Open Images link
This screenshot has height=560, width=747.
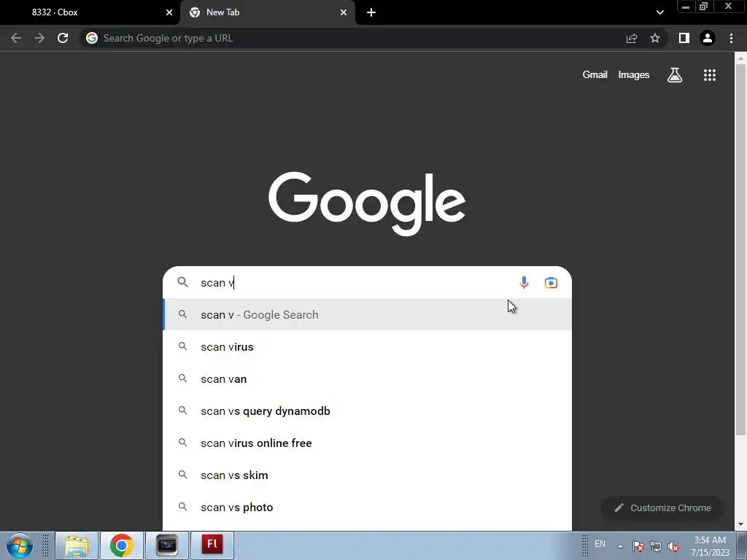click(634, 75)
